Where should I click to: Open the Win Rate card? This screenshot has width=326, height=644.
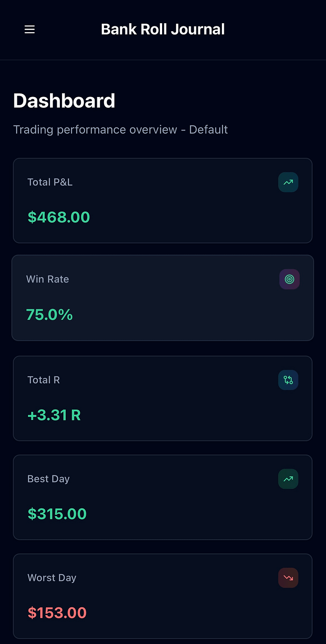click(163, 298)
